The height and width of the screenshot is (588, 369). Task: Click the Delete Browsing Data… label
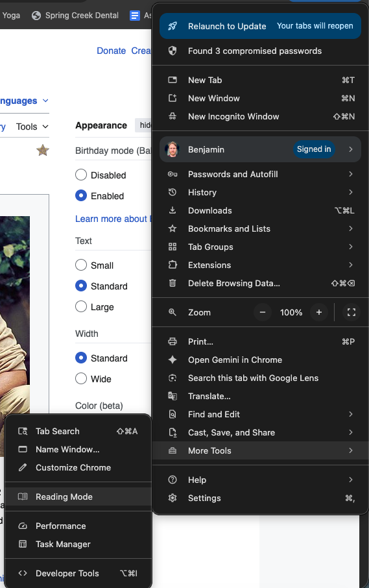(233, 283)
